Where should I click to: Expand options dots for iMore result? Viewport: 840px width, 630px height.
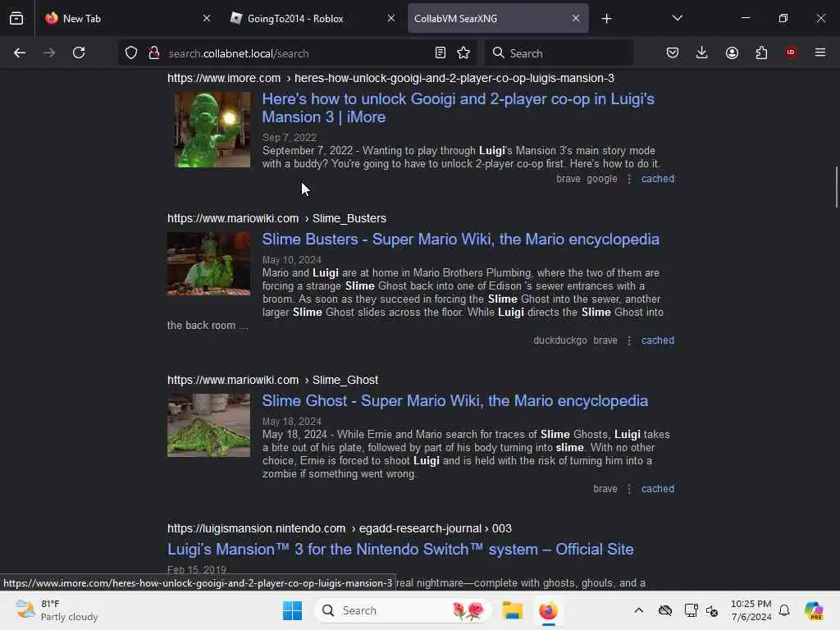point(629,179)
